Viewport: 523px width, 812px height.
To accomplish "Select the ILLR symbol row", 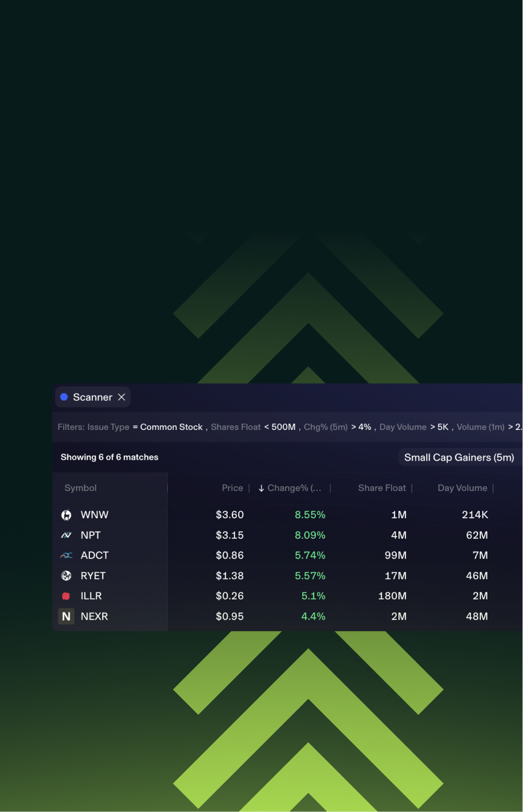I will click(x=91, y=596).
